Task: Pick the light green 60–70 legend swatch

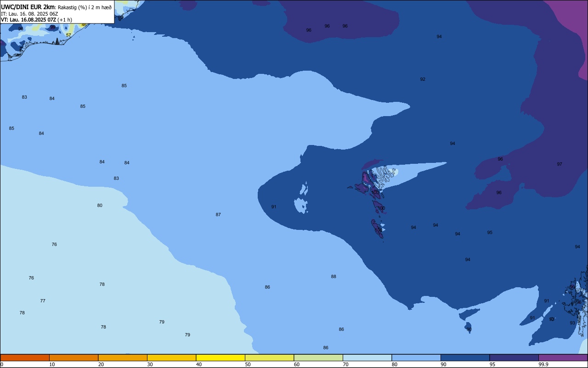Action: point(318,357)
